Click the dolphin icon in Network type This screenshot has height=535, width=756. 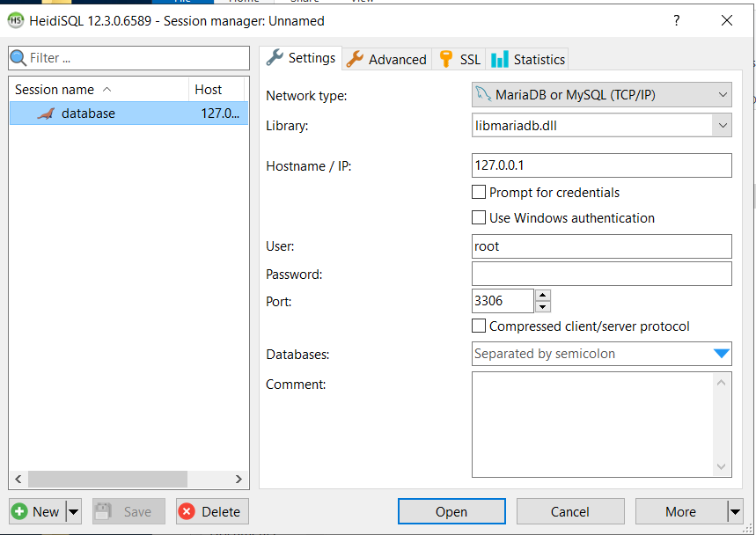pyautogui.click(x=483, y=93)
